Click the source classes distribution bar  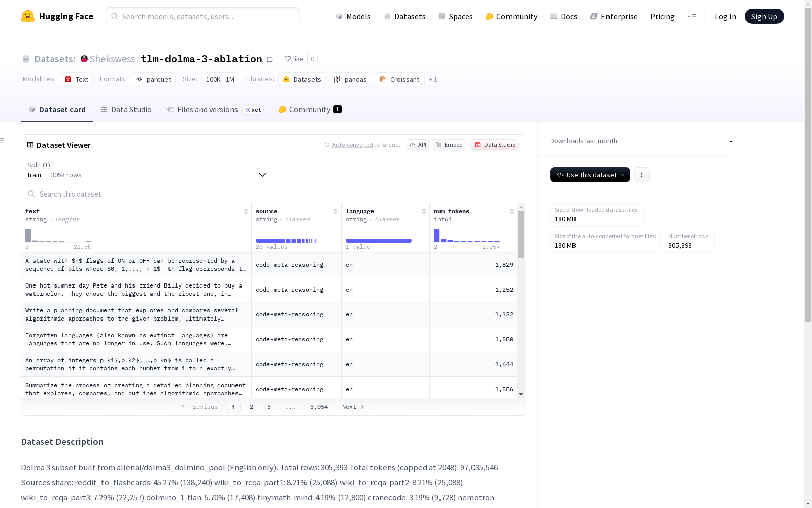[x=288, y=241]
